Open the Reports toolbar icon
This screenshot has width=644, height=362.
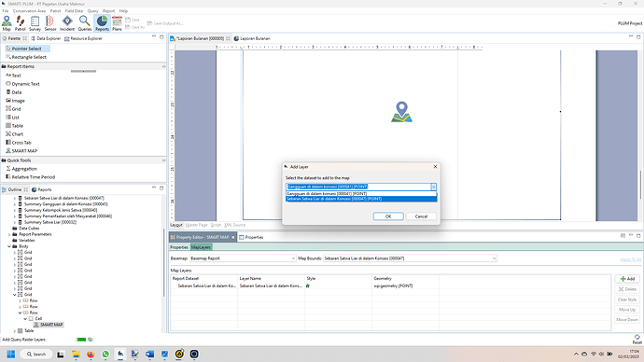[x=102, y=23]
